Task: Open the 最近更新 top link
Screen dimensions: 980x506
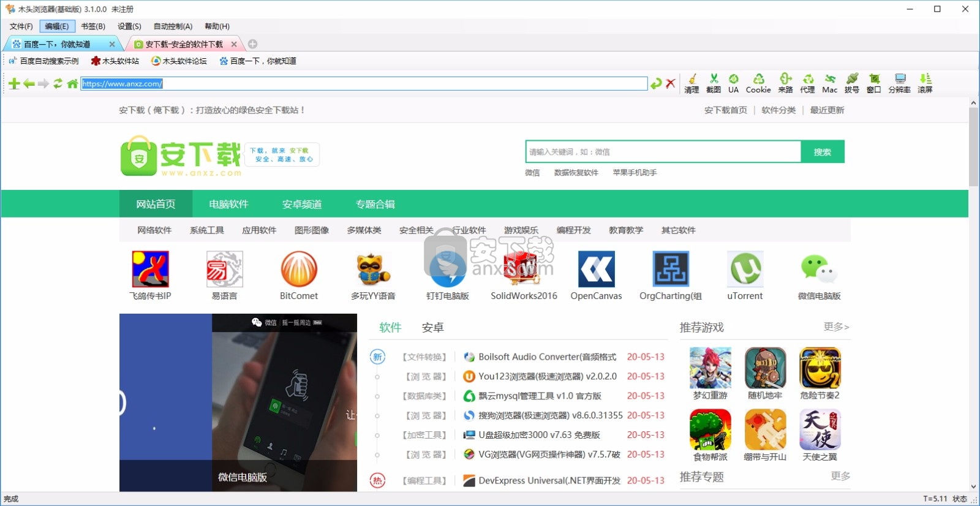Action: pos(827,110)
